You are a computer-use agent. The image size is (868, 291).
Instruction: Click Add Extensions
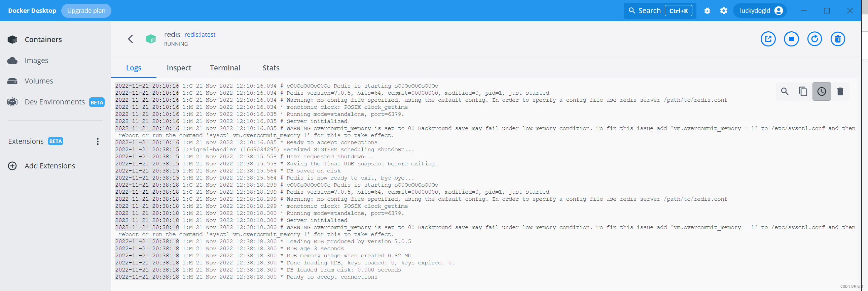coord(50,166)
